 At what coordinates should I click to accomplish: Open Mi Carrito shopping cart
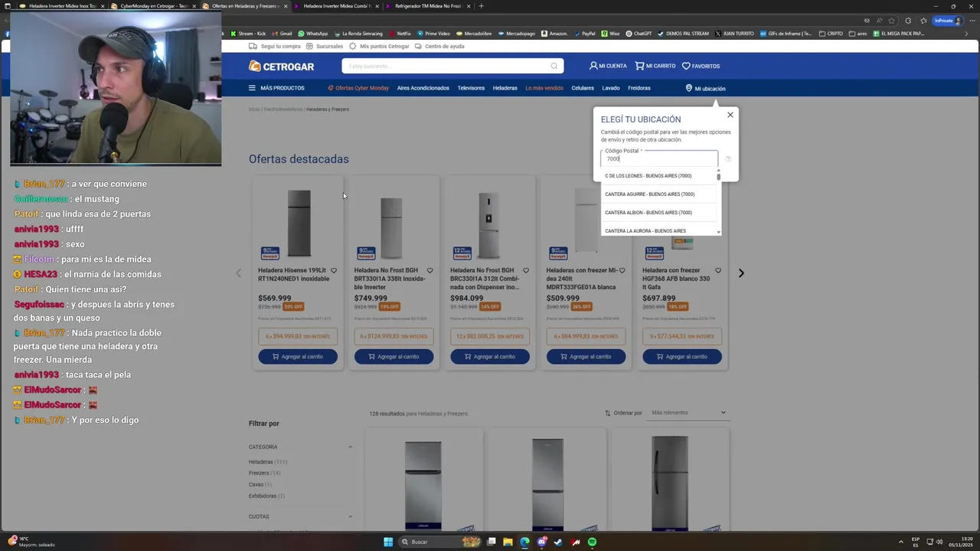(x=655, y=66)
